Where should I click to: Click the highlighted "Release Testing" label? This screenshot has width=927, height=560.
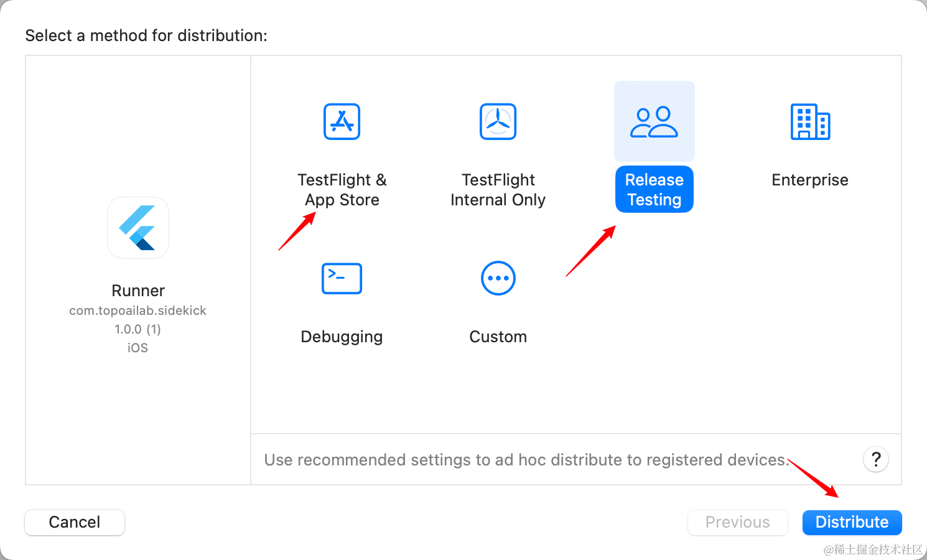654,189
